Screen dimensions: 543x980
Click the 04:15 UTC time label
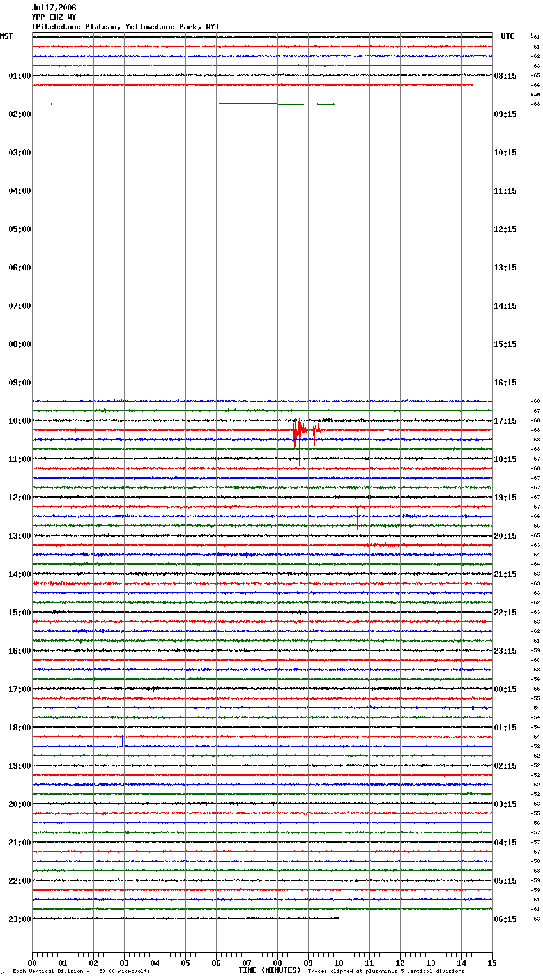[x=505, y=843]
